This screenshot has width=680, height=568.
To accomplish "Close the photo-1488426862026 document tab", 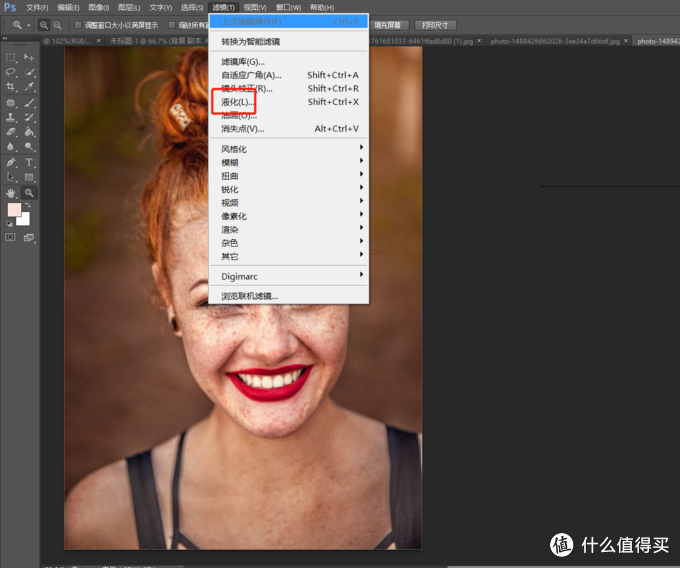I will [x=626, y=41].
